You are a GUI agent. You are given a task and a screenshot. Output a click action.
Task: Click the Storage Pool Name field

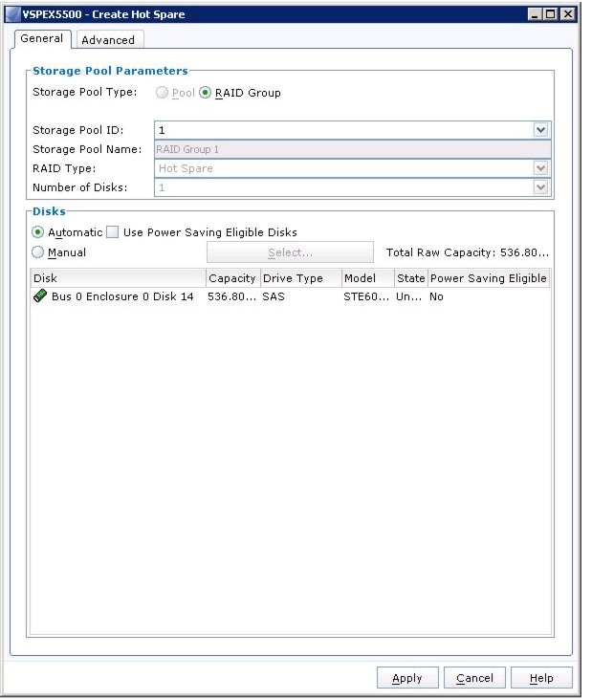pyautogui.click(x=352, y=149)
